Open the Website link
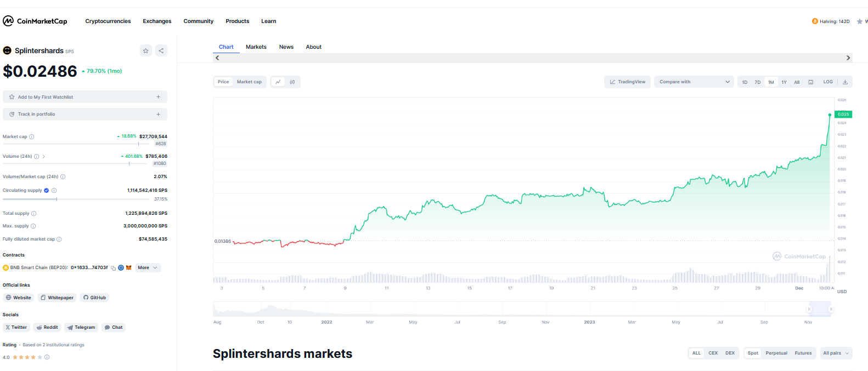Viewport: 868px width, 371px height. pos(19,298)
